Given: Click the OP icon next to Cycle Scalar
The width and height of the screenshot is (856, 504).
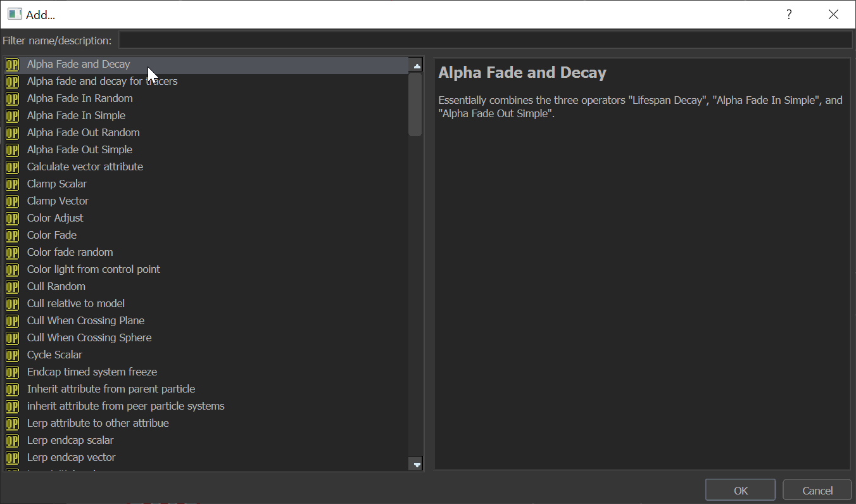Looking at the screenshot, I should click(x=12, y=355).
